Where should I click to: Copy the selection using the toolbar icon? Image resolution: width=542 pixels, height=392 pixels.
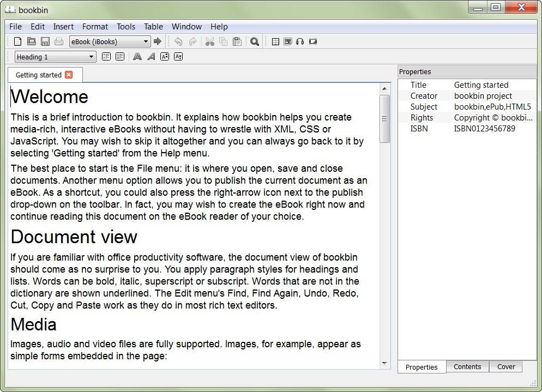224,41
